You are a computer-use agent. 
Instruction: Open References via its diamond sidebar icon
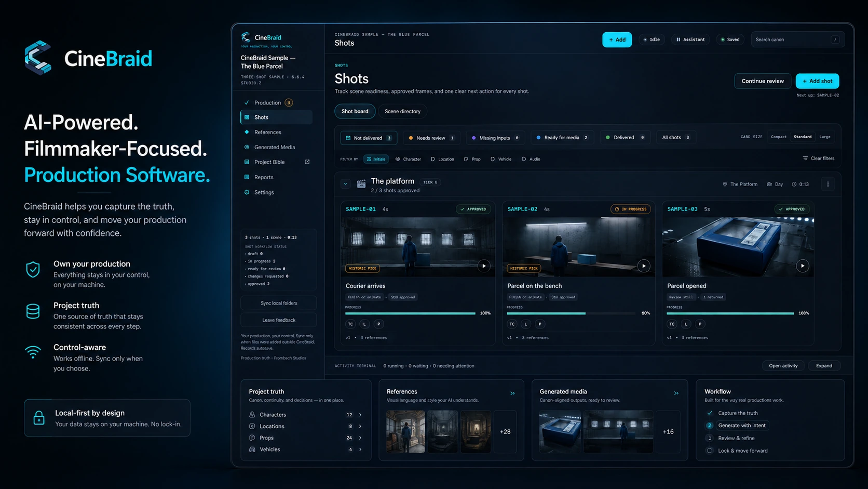click(247, 132)
